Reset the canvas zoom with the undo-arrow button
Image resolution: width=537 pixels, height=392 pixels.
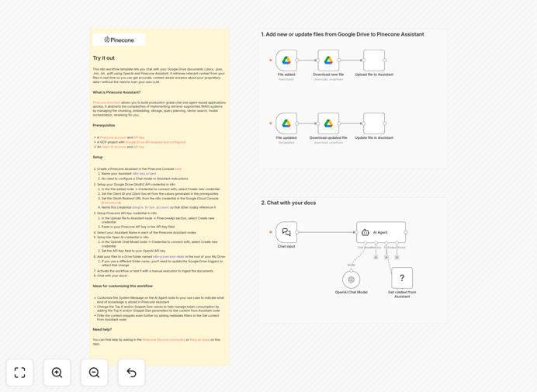[x=131, y=373]
